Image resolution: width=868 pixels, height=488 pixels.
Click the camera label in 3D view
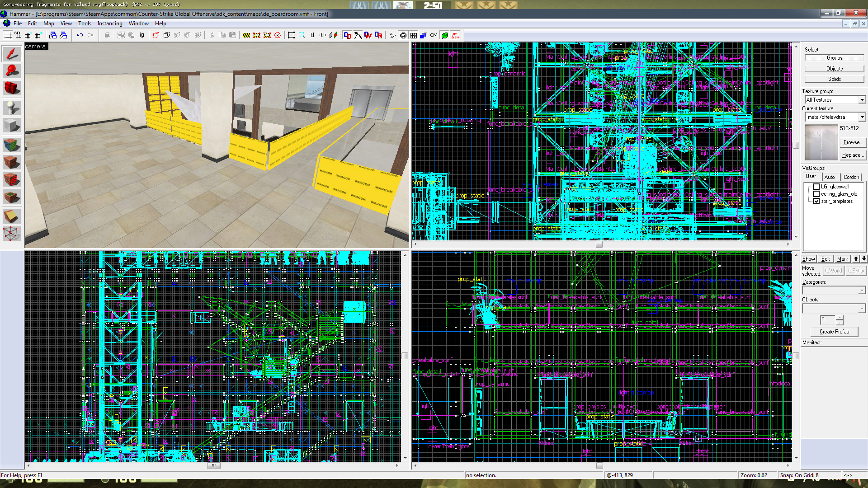pos(36,47)
